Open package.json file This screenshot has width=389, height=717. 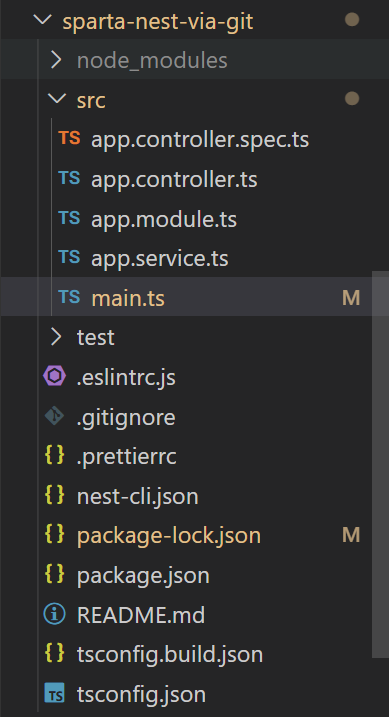click(x=143, y=576)
